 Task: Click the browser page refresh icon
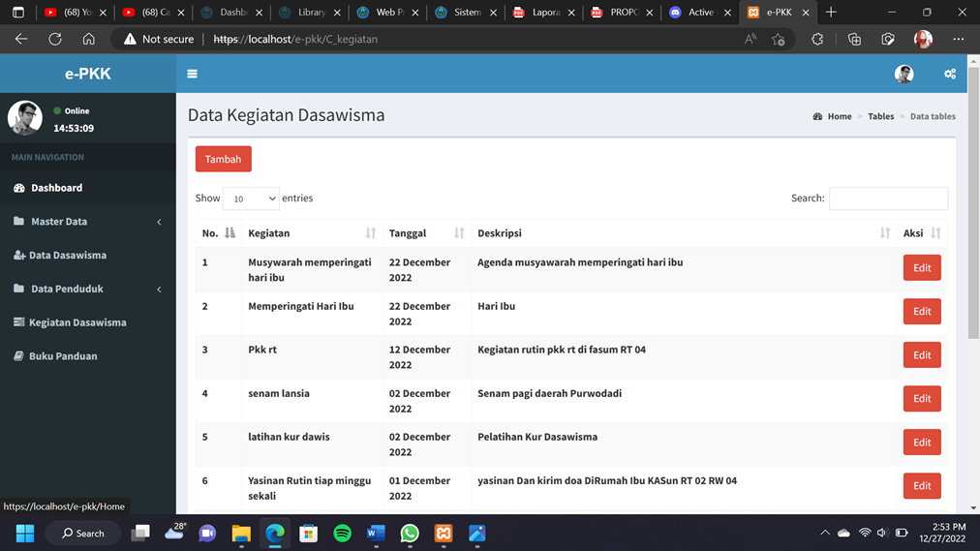pyautogui.click(x=55, y=40)
